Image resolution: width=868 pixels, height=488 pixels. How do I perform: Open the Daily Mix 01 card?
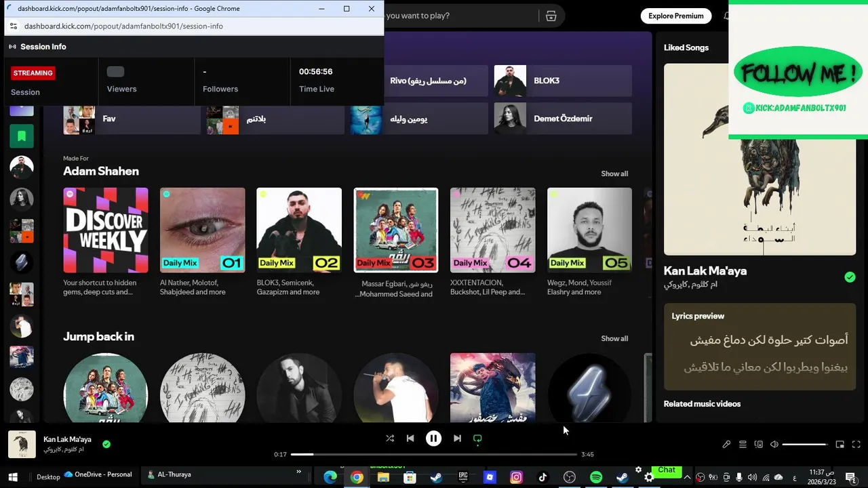click(x=202, y=243)
